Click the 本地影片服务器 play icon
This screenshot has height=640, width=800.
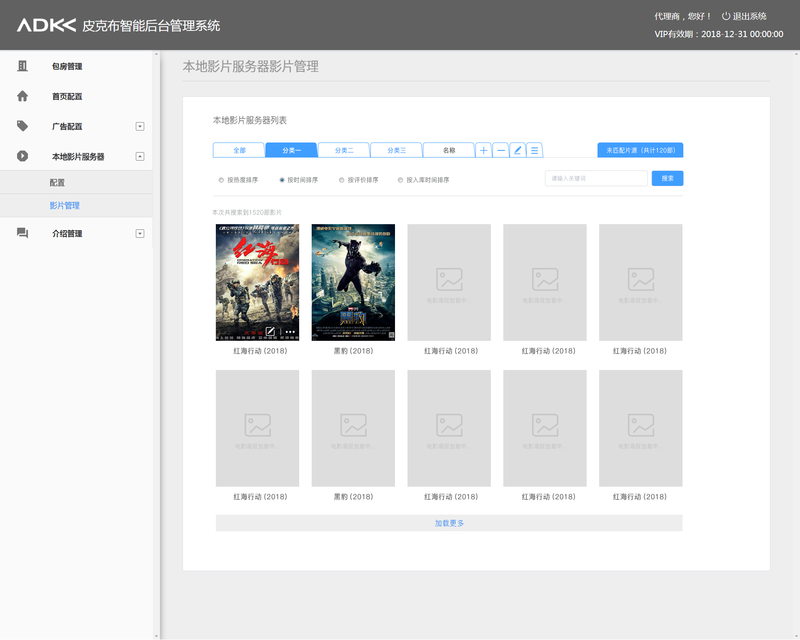22,156
